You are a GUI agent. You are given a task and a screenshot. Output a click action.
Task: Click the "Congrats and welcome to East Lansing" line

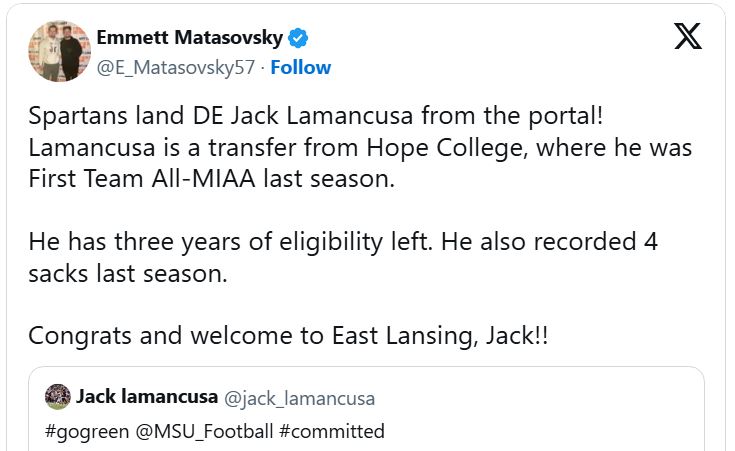(288, 335)
